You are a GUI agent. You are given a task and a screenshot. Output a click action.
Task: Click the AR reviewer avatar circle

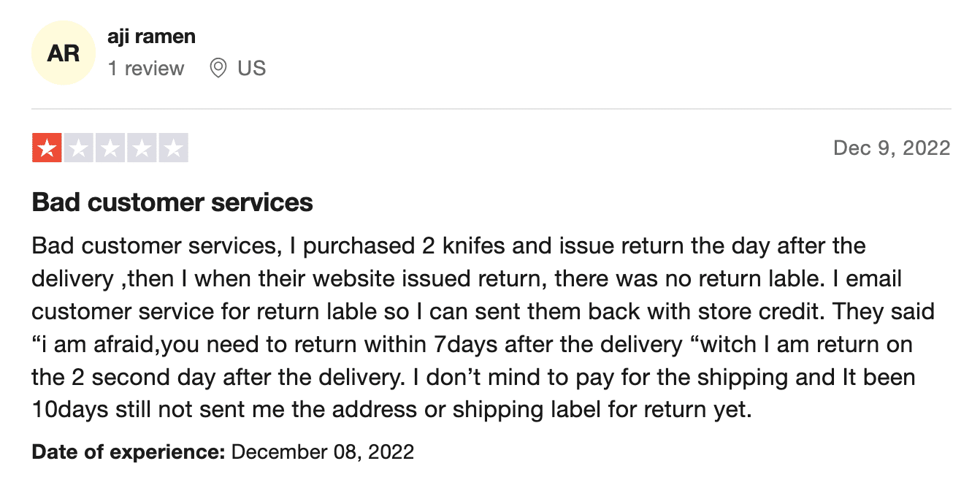coord(64,53)
